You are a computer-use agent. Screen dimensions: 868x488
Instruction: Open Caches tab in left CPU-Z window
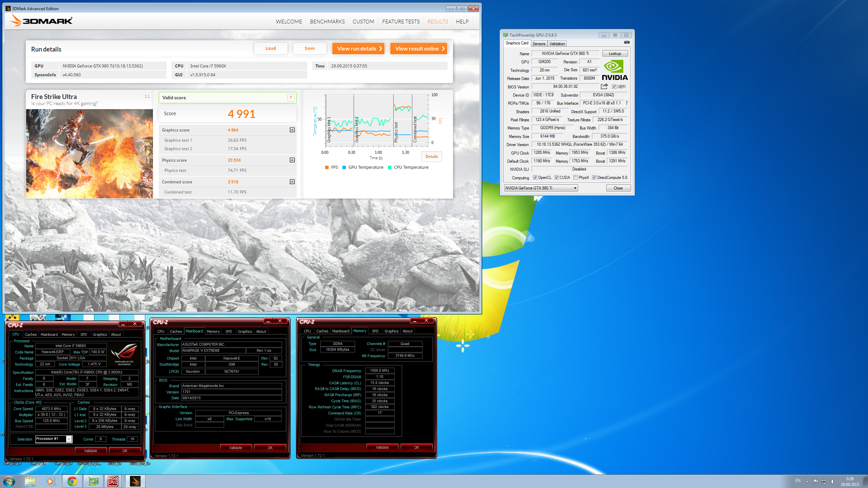click(x=31, y=334)
